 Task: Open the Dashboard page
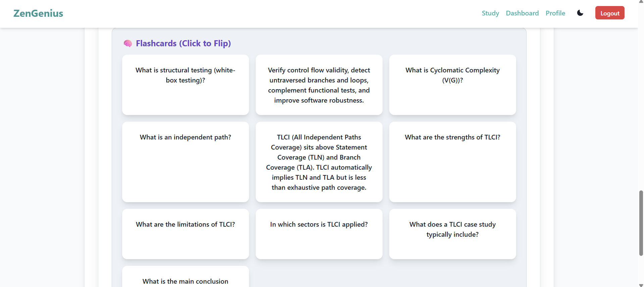(522, 13)
